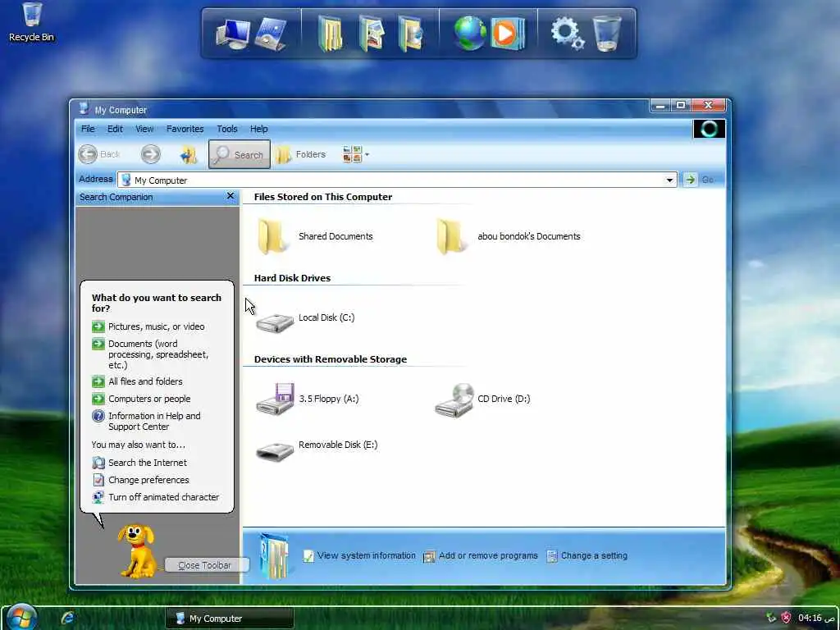Open the Windows Start orb
This screenshot has height=630, width=840.
tap(21, 617)
